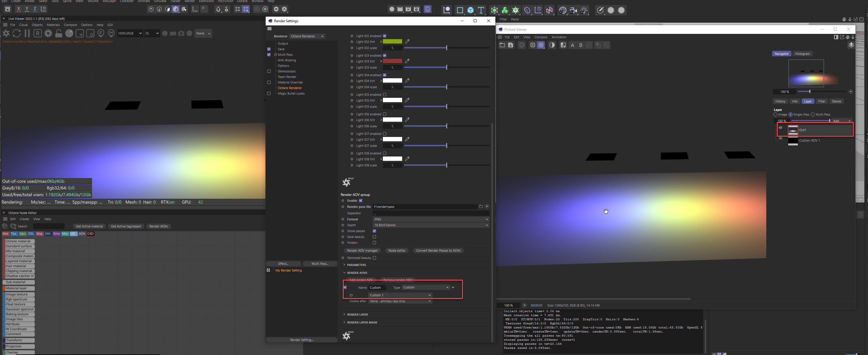
Task: Click the AB compare icon in Picture Viewer
Action: (x=563, y=45)
